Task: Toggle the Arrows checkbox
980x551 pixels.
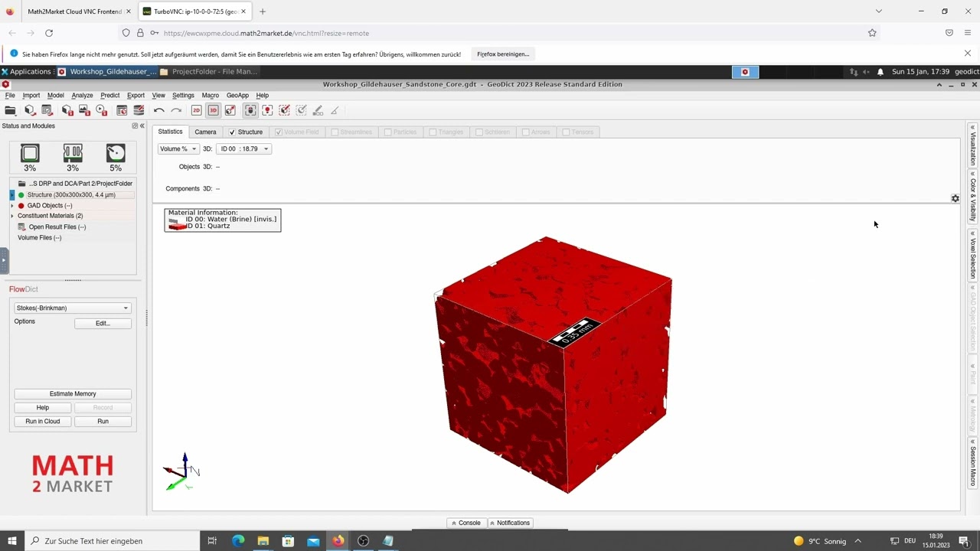Action: [525, 132]
